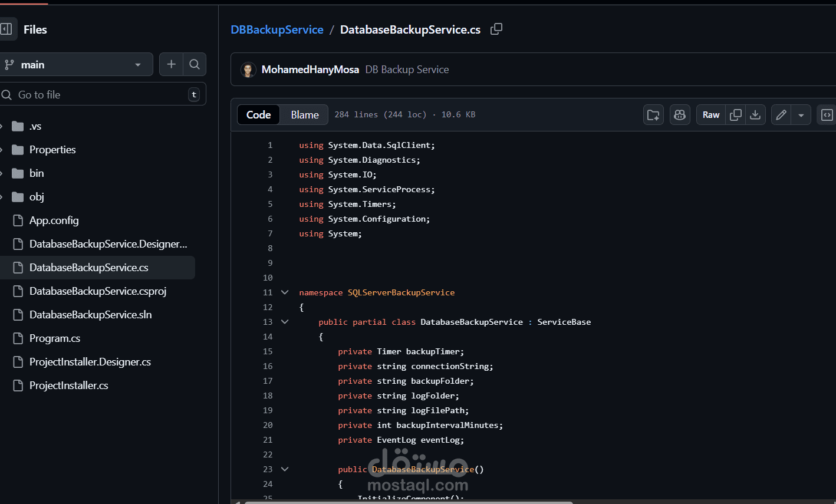Create a new file using the plus icon
836x504 pixels.
tap(170, 64)
